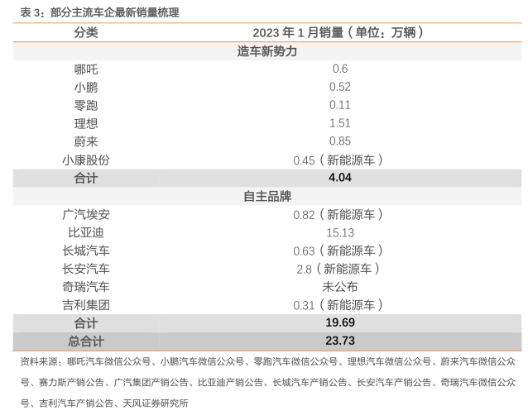The height and width of the screenshot is (420, 528).
Task: Click the '比亚迪' row label
Action: [x=86, y=232]
